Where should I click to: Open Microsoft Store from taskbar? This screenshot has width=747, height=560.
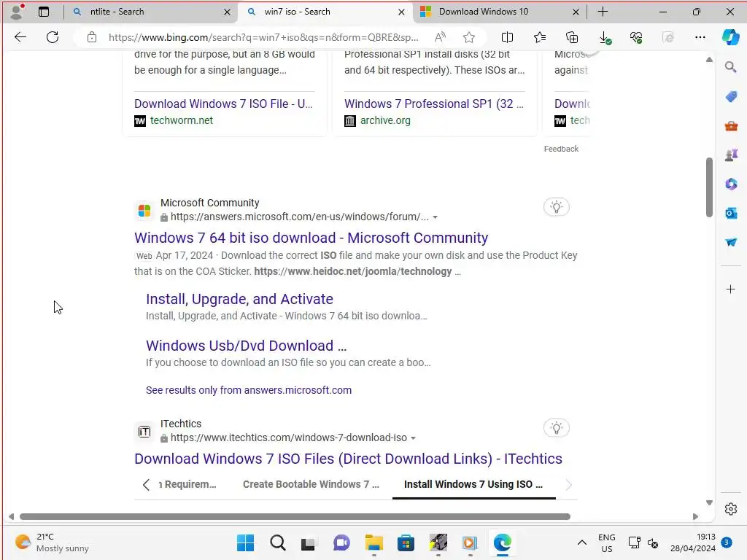[x=406, y=542]
